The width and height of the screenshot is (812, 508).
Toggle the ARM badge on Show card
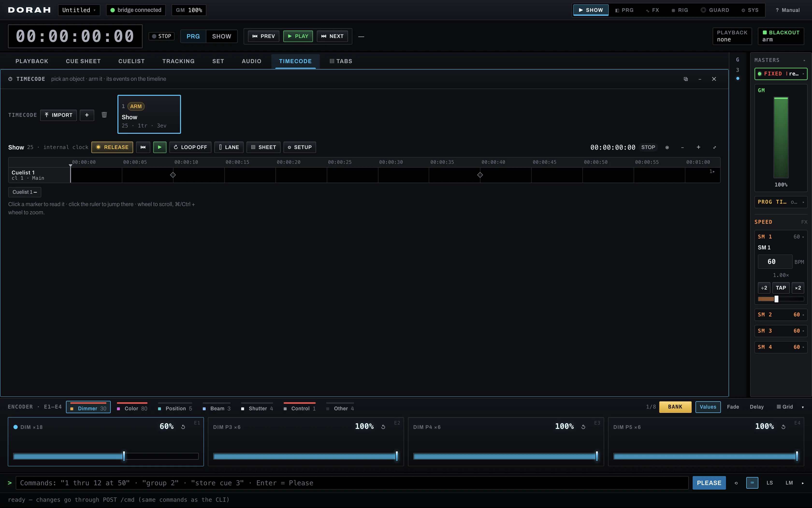tap(136, 106)
